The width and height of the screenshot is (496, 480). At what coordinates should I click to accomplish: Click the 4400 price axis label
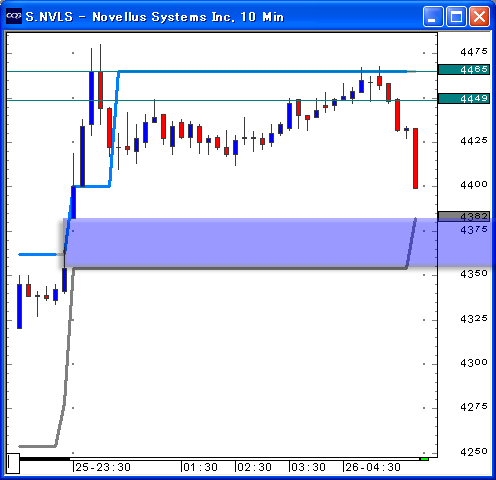pyautogui.click(x=474, y=184)
